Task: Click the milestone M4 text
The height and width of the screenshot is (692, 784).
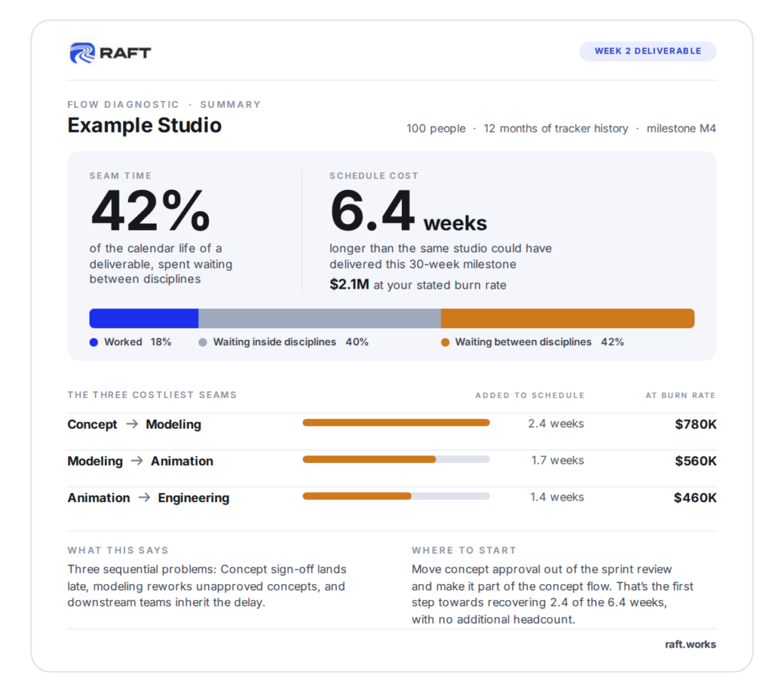Action: tap(681, 129)
